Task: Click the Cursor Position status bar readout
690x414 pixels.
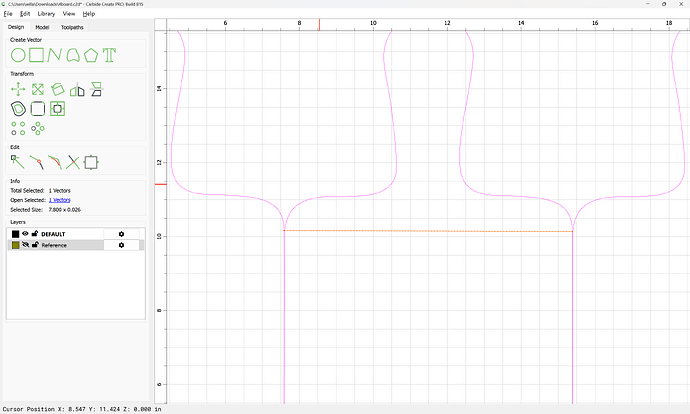Action: click(82, 409)
